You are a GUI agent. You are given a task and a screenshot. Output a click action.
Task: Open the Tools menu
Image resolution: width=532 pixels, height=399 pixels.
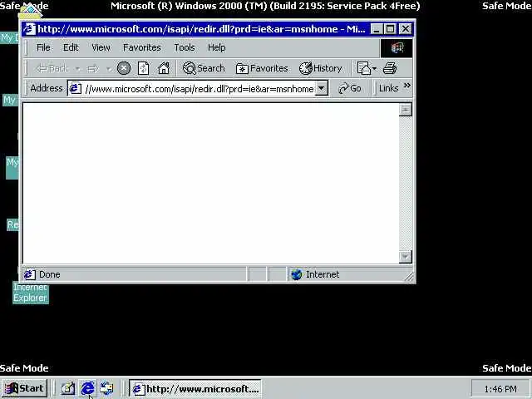click(185, 47)
